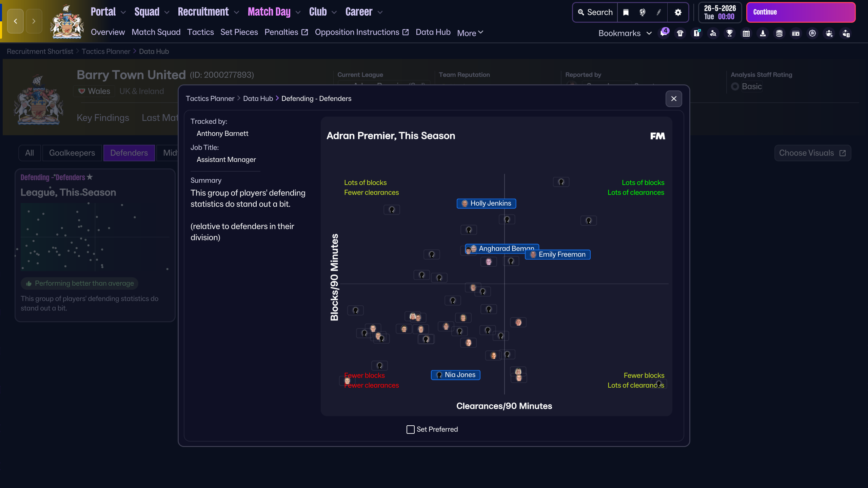Open the Match Day menu chevron

tap(297, 12)
